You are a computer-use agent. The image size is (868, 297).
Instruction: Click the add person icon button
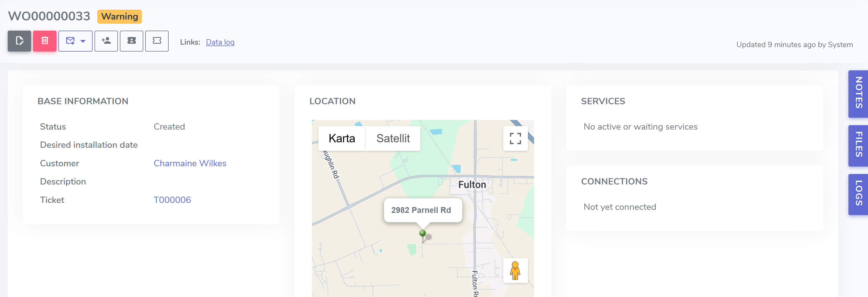coord(106,41)
